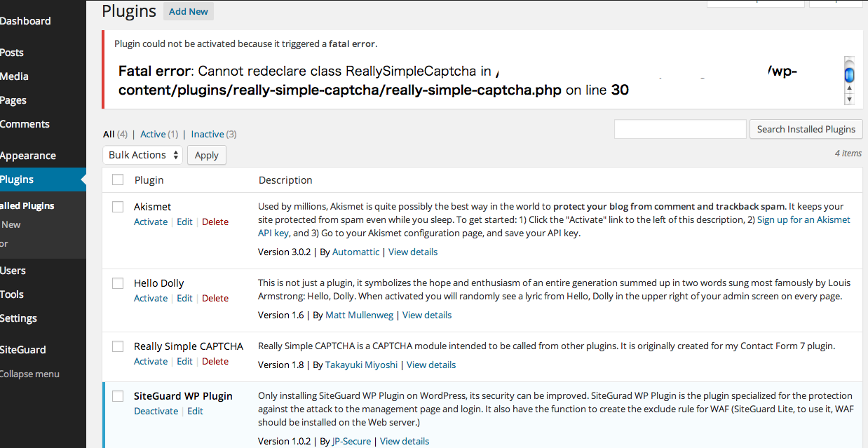Filter the list to Active plugins

click(x=153, y=134)
